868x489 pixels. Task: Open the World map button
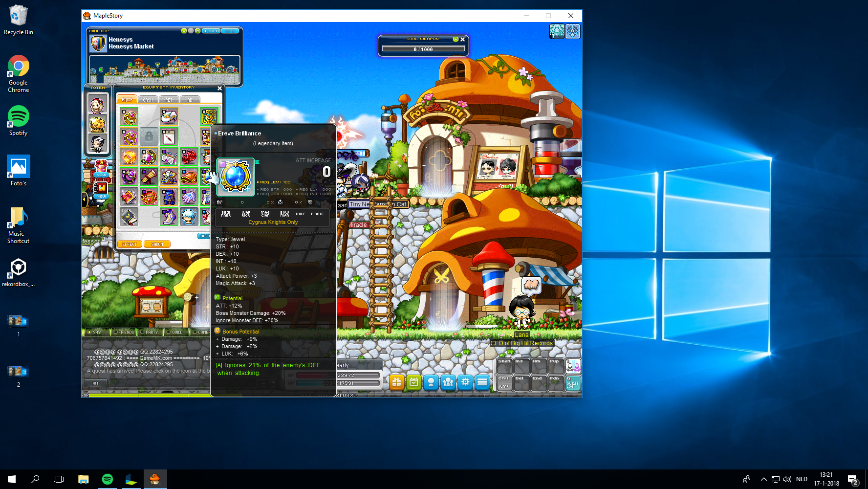pyautogui.click(x=211, y=31)
